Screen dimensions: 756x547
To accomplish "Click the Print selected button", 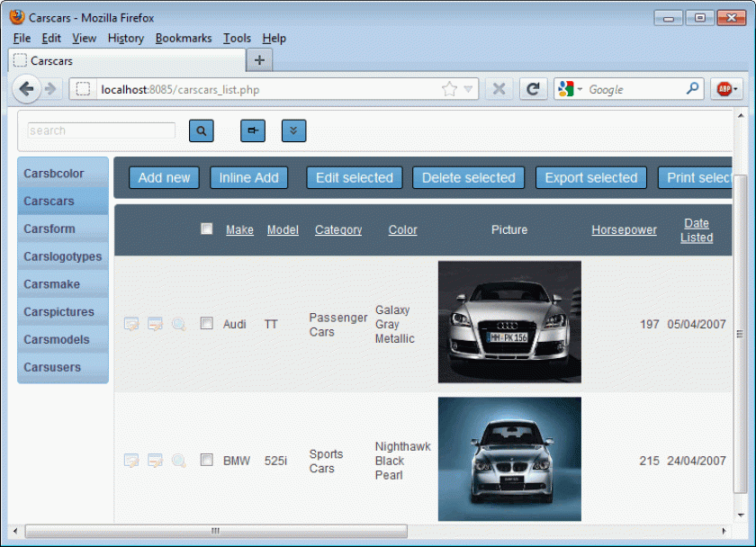I will (695, 178).
